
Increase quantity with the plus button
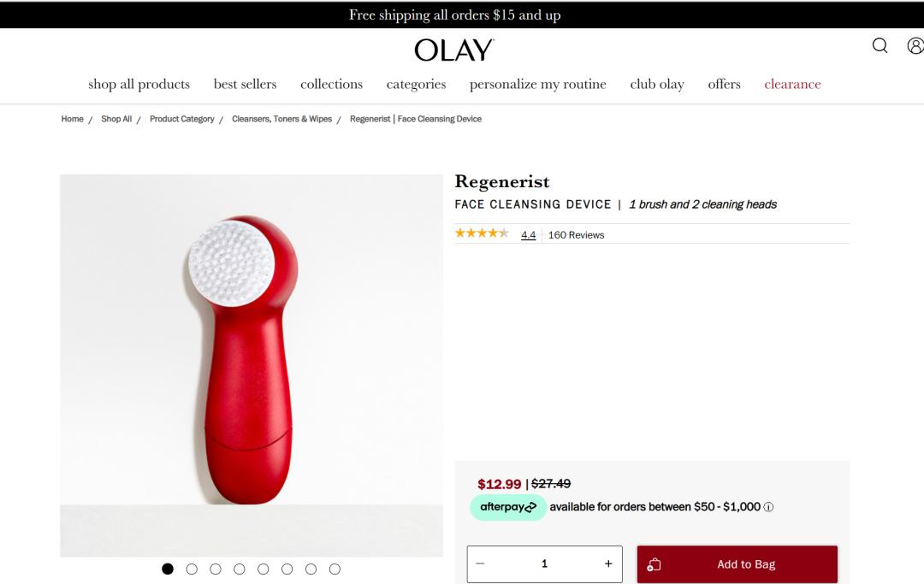[608, 563]
